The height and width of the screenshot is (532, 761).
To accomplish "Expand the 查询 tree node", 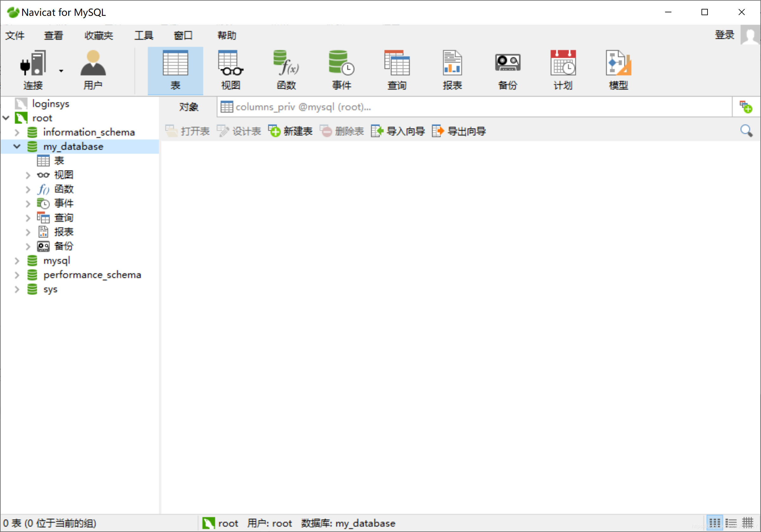I will point(28,218).
